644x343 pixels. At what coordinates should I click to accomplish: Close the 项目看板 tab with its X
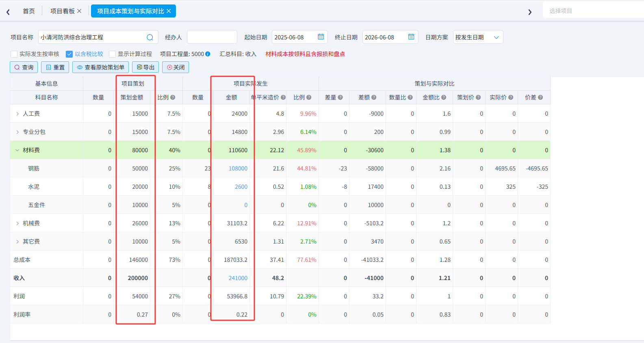(x=79, y=11)
